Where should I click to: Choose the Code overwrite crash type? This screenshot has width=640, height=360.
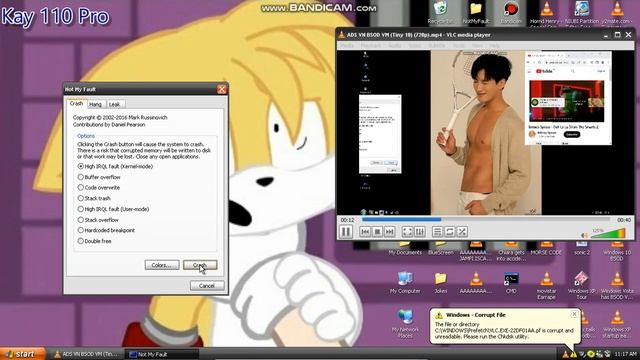point(80,188)
